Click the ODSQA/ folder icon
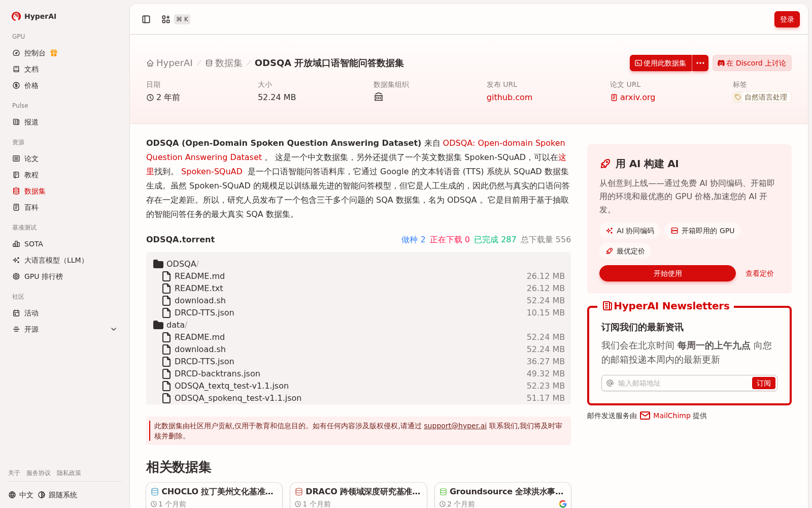The height and width of the screenshot is (508, 812). [x=158, y=264]
